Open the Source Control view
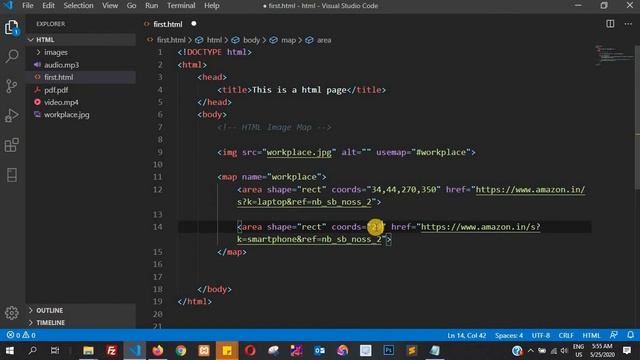Image resolution: width=640 pixels, height=360 pixels. pyautogui.click(x=12, y=86)
